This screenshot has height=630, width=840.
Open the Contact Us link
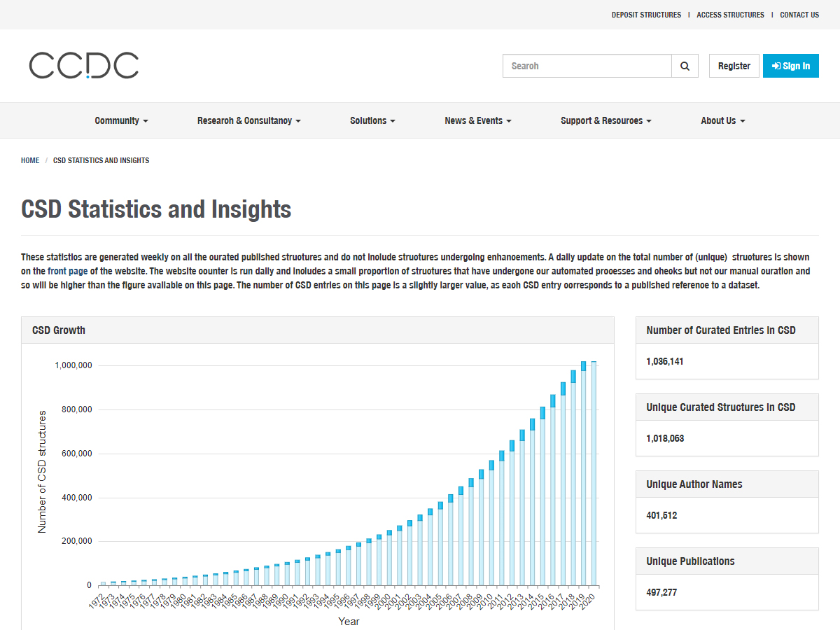(799, 15)
